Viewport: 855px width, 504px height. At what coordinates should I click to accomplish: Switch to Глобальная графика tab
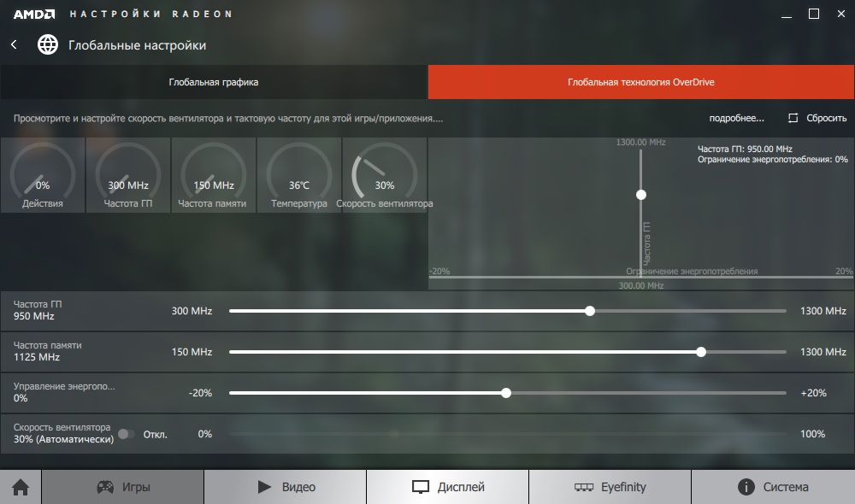(x=214, y=82)
